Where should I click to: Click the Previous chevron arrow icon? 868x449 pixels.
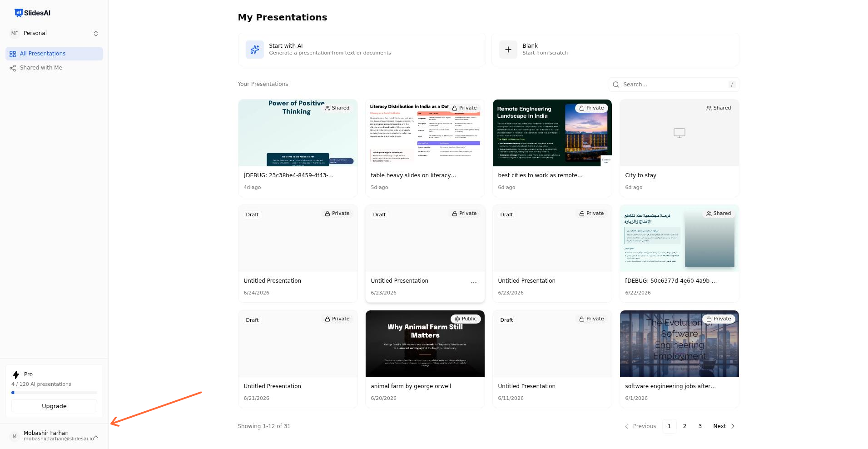[x=627, y=426]
